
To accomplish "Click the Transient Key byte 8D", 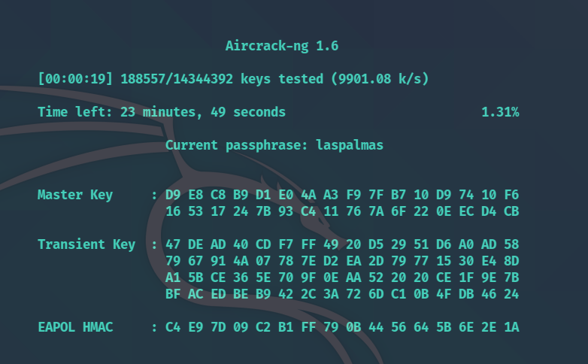I will 511,261.
